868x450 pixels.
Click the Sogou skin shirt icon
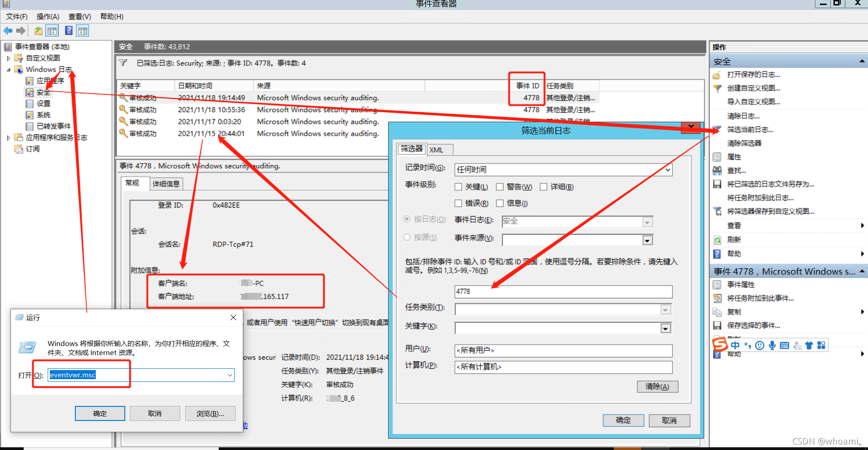[809, 346]
